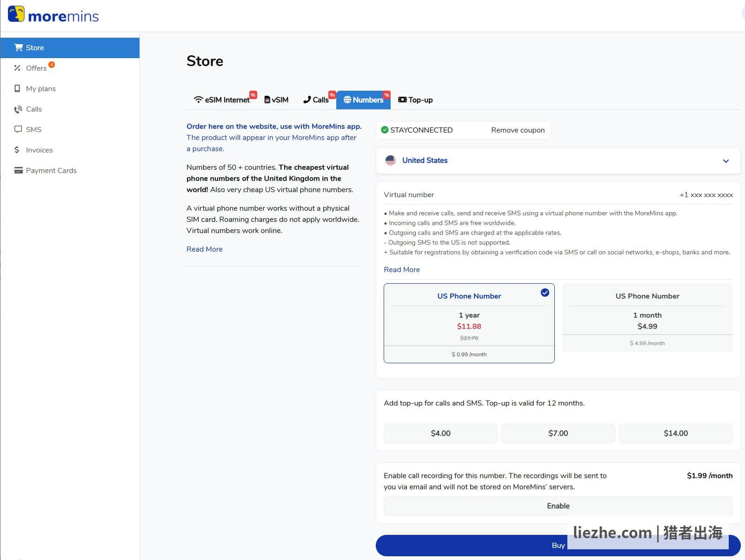Viewport: 745px width, 560px height.
Task: Click the SMS speech bubble icon
Action: [x=18, y=129]
